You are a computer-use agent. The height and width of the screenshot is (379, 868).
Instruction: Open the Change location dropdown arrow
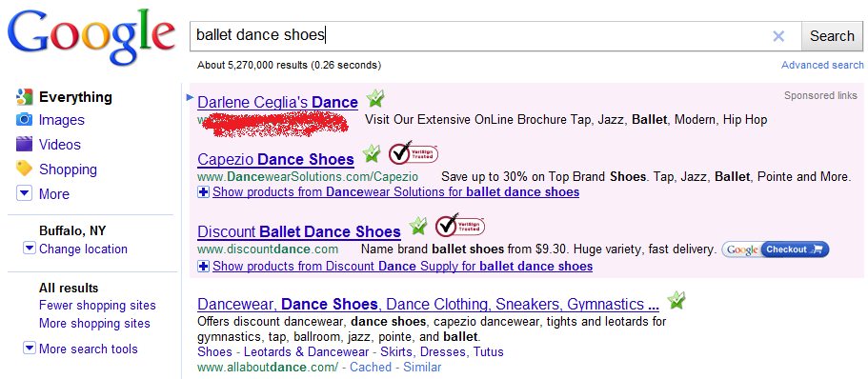point(29,249)
